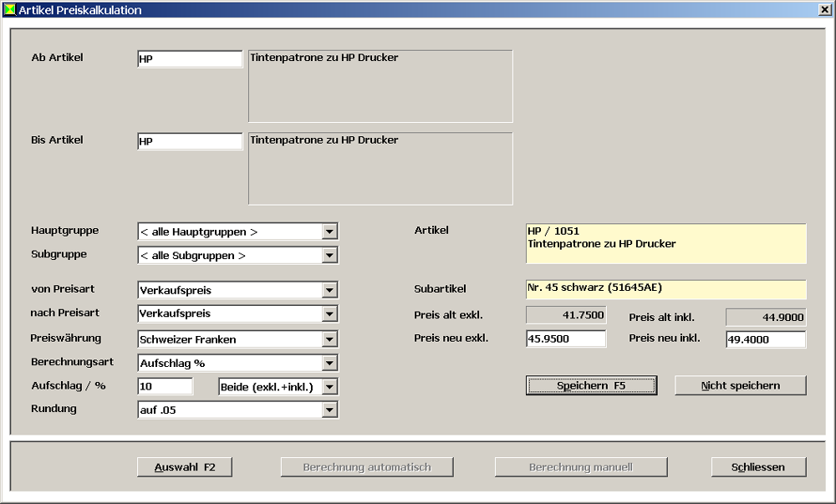The image size is (836, 504).
Task: Open the Beide (exkl.+inkl.) dropdown
Action: click(x=329, y=386)
